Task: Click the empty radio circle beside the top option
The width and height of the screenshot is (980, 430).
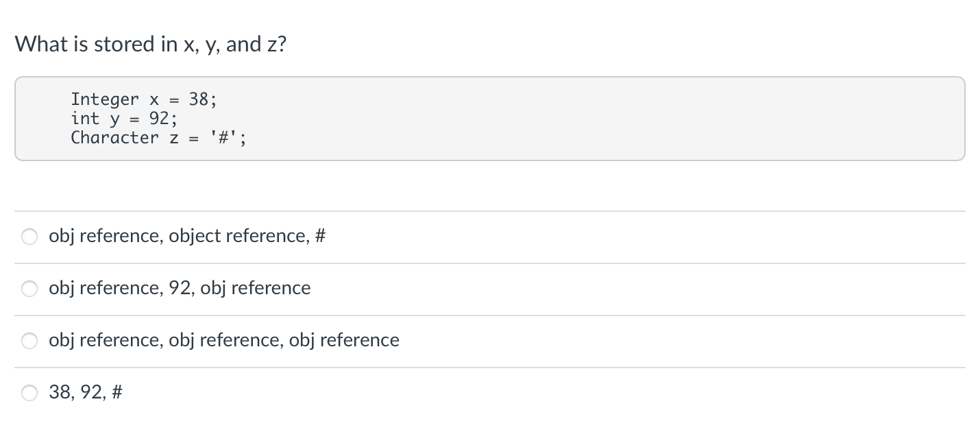Action: click(29, 236)
